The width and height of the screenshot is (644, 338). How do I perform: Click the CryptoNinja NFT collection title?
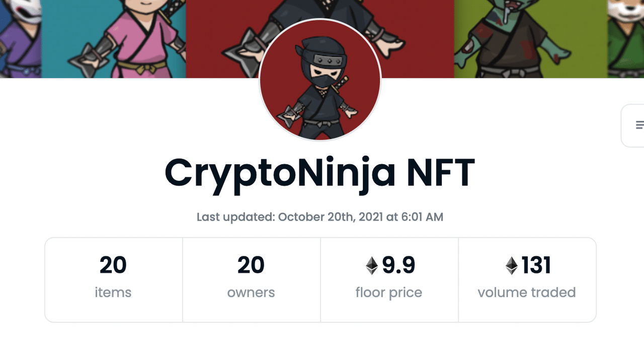point(320,172)
